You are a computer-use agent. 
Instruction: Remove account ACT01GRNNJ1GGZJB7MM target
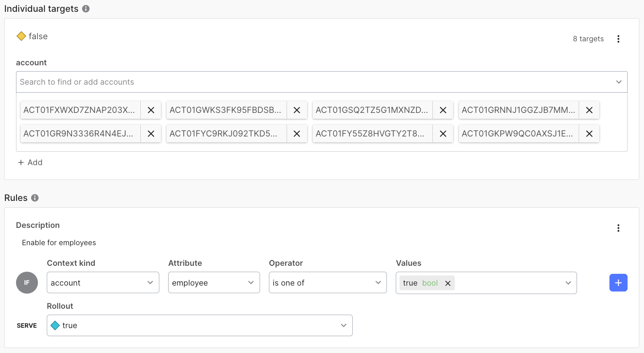589,110
